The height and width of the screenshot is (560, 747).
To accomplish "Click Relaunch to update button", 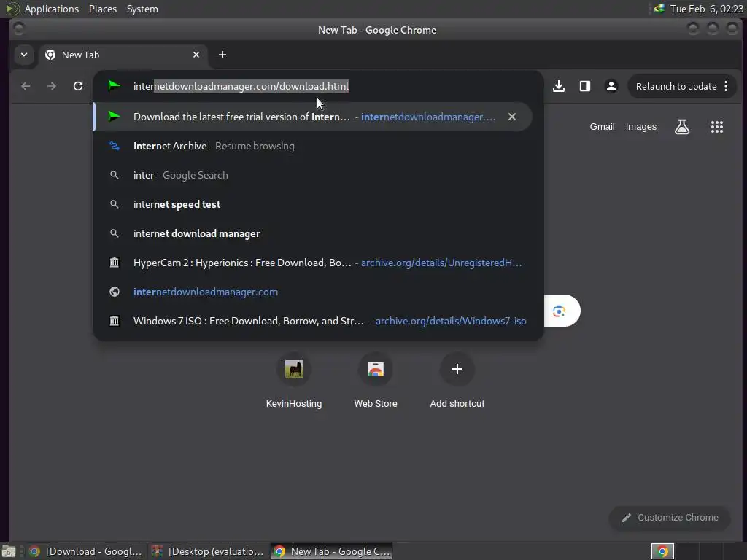I will [x=676, y=86].
